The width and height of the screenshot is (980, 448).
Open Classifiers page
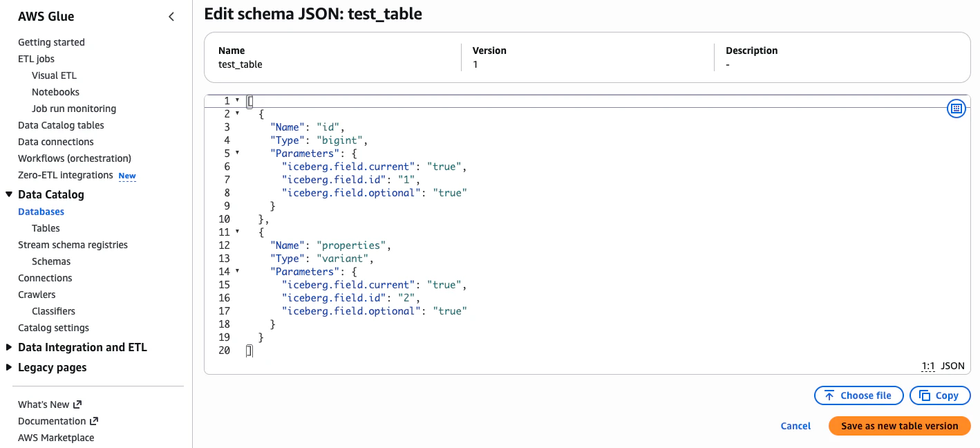pos(53,311)
